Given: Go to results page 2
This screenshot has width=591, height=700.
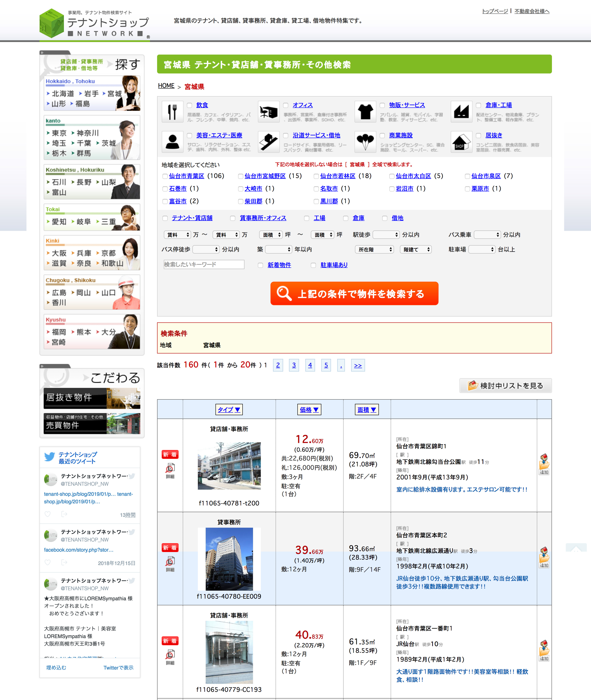Looking at the screenshot, I should (x=278, y=365).
